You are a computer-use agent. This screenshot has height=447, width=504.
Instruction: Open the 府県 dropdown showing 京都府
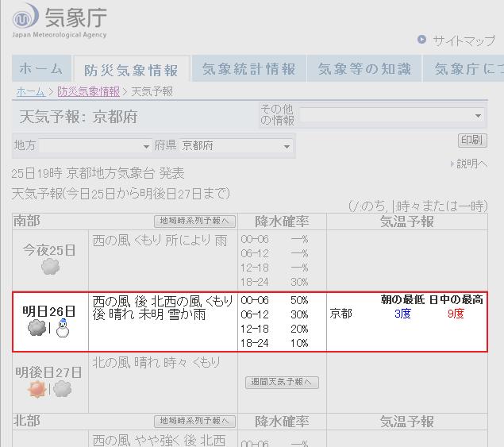click(236, 146)
